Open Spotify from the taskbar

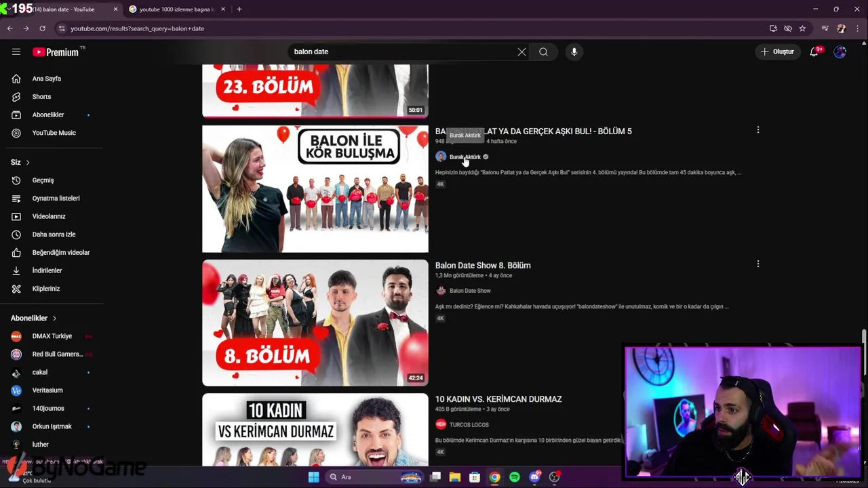point(515,477)
